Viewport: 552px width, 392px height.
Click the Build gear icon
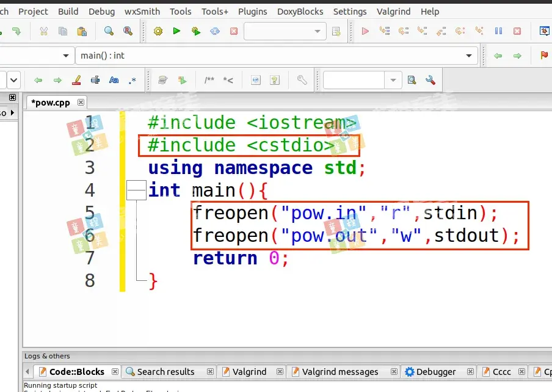pyautogui.click(x=158, y=31)
